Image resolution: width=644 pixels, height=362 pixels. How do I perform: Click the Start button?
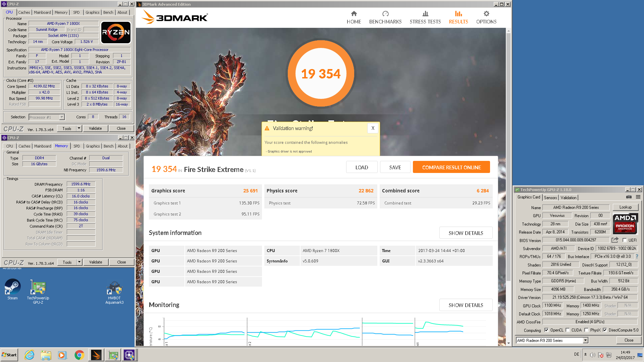pos(9,355)
